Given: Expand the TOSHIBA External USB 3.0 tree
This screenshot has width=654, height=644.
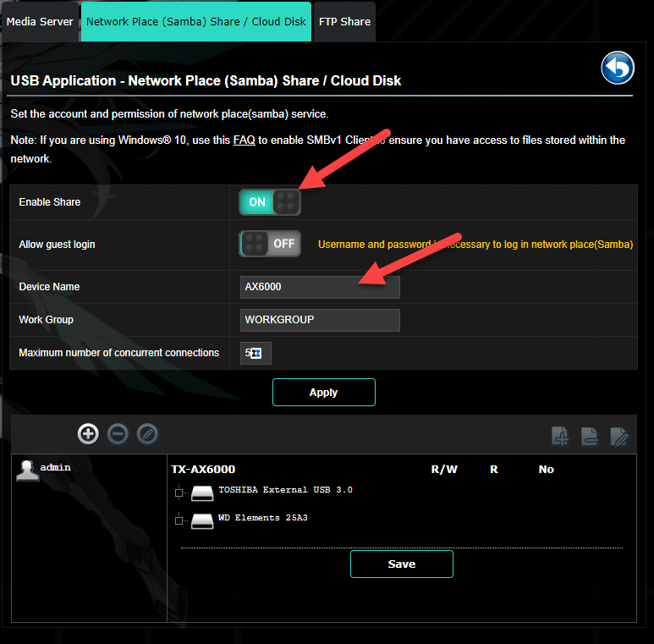Looking at the screenshot, I should 179,493.
